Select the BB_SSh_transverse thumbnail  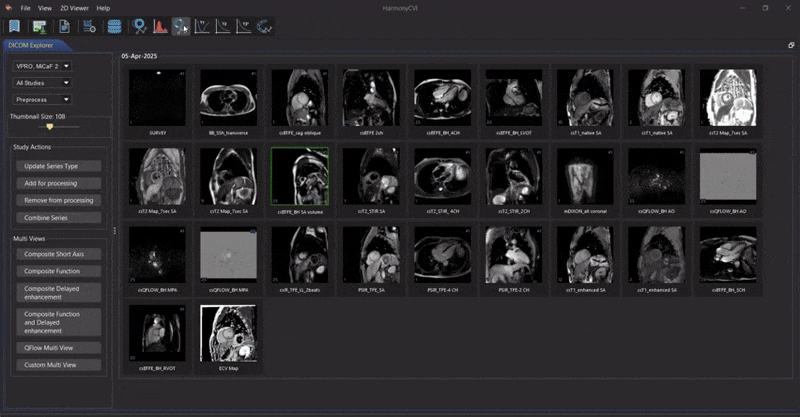(x=229, y=98)
